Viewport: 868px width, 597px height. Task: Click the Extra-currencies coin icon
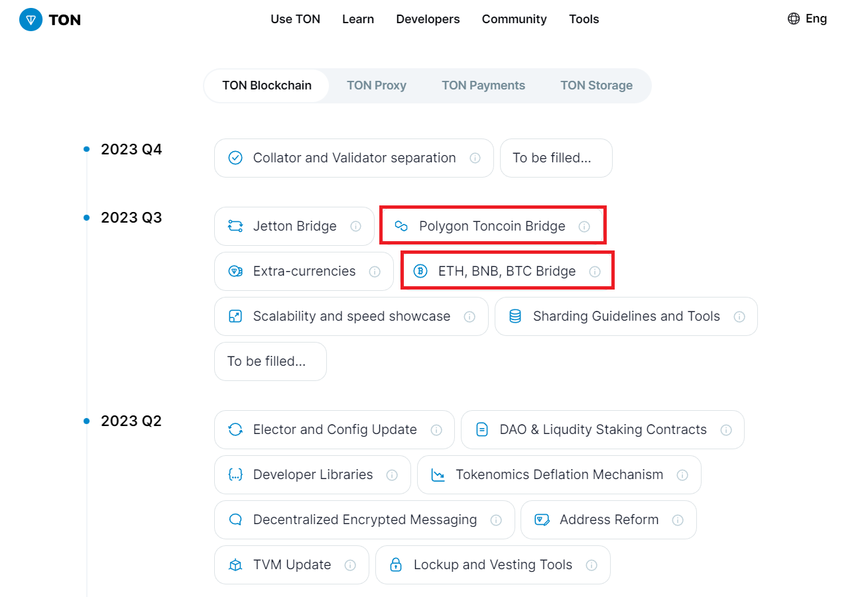pyautogui.click(x=235, y=271)
